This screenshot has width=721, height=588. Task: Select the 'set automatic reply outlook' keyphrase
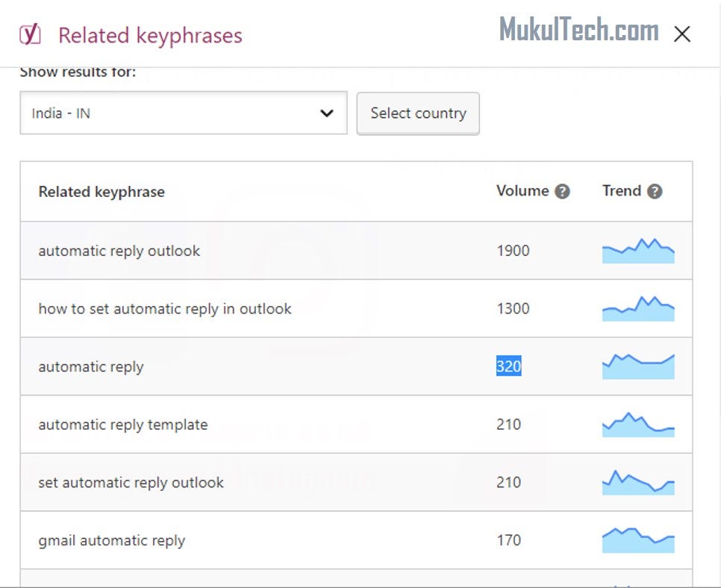tap(131, 483)
